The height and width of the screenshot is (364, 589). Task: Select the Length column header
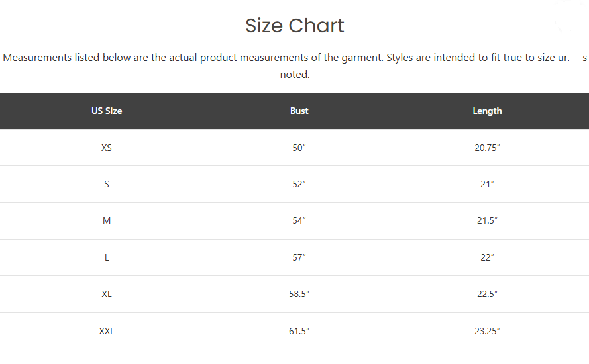click(x=487, y=111)
